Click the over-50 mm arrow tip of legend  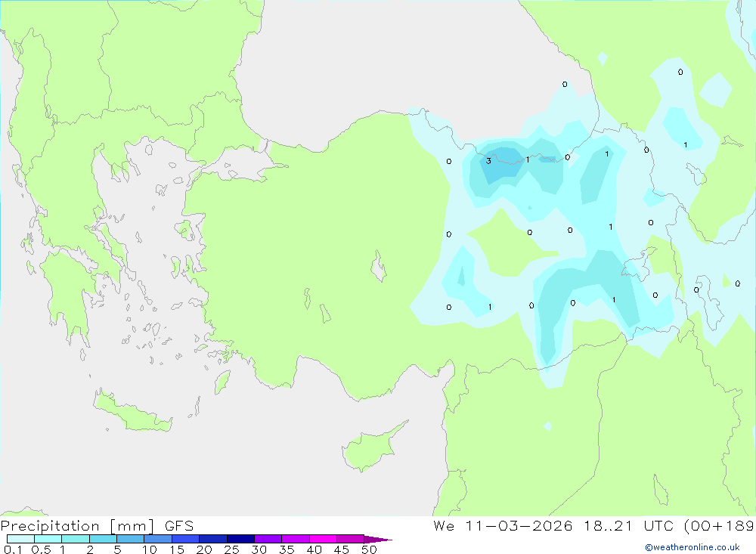point(378,539)
